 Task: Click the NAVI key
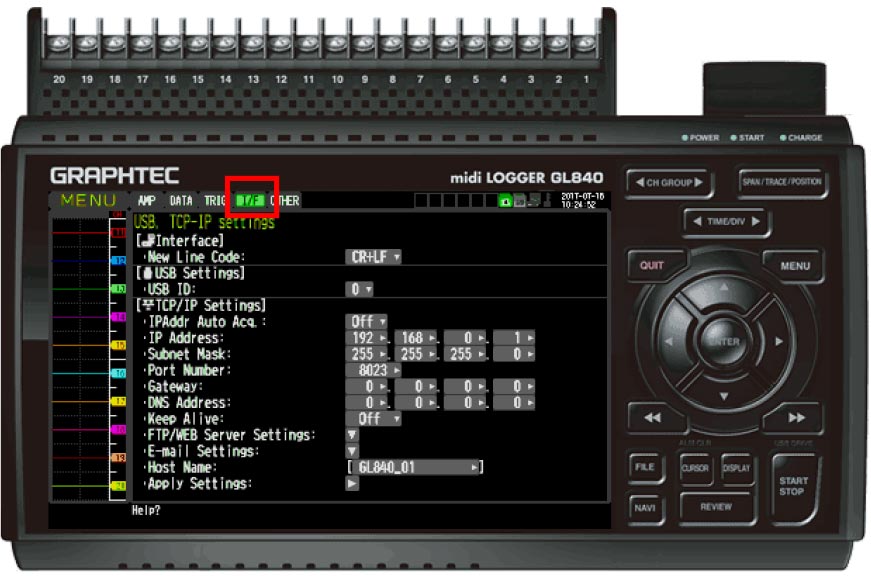(645, 508)
